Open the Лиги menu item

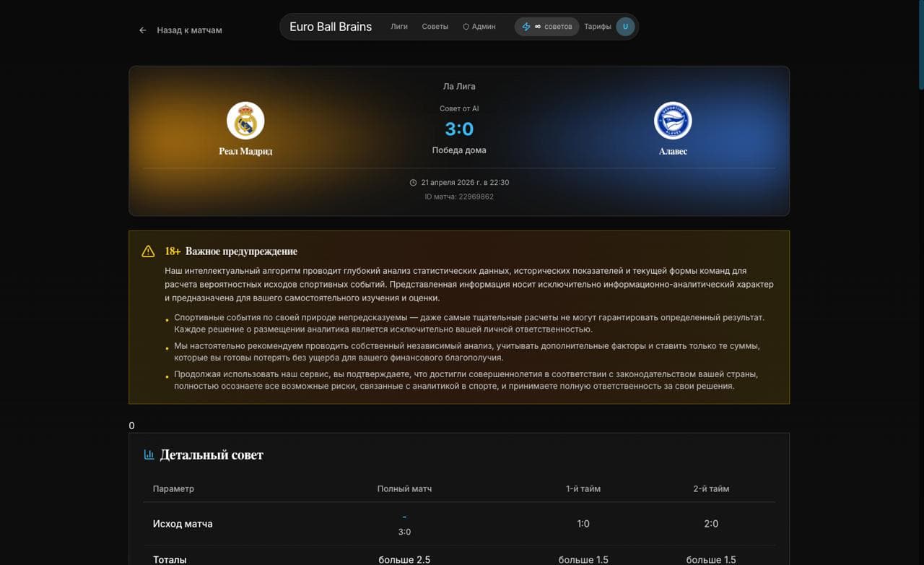click(399, 27)
